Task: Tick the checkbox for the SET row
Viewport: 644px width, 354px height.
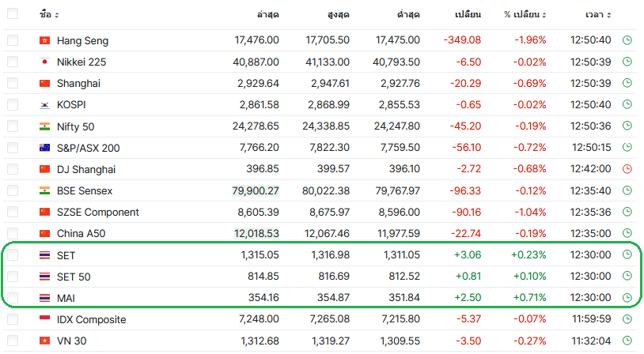Action: point(13,255)
